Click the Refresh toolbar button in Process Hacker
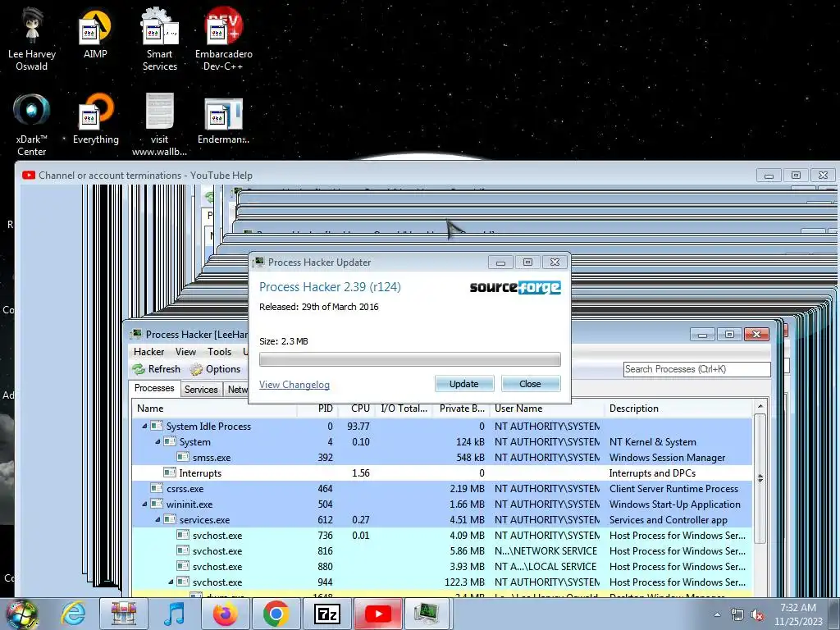Screen dimensions: 840x630 tap(157, 369)
